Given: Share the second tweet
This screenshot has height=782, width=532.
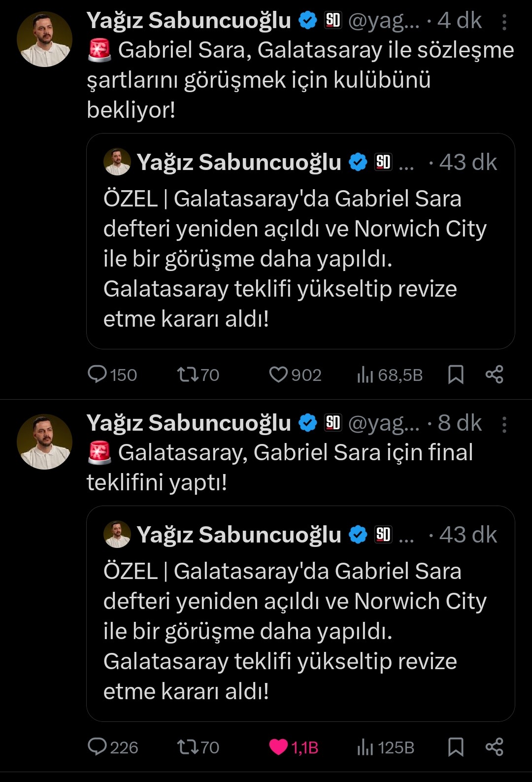Looking at the screenshot, I should click(494, 747).
